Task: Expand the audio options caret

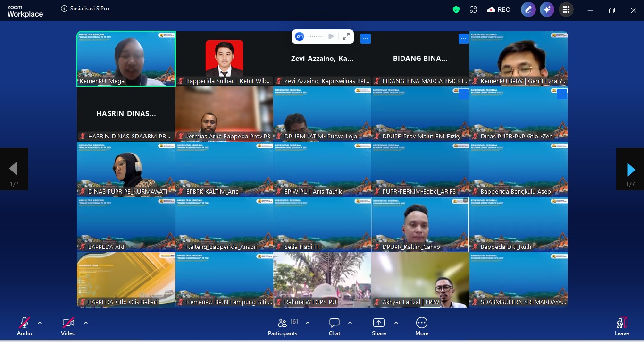Action: pos(40,323)
